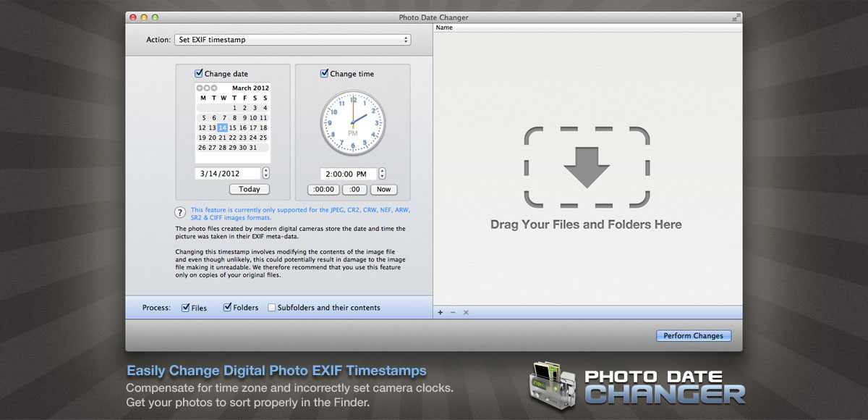The height and width of the screenshot is (420, 868).
Task: Select day 29 in the March calendar
Action: pos(233,148)
